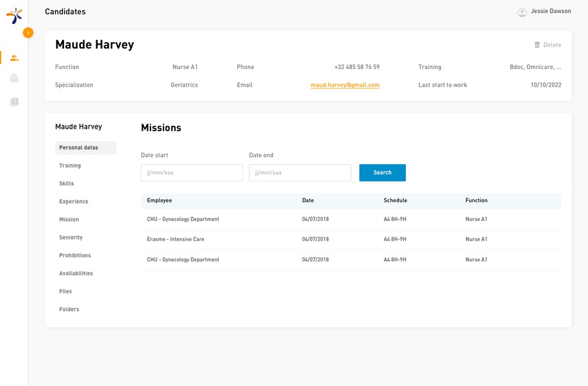The height and width of the screenshot is (386, 588).
Task: Select the Erasme - Intensive Care mission row
Action: (x=351, y=239)
